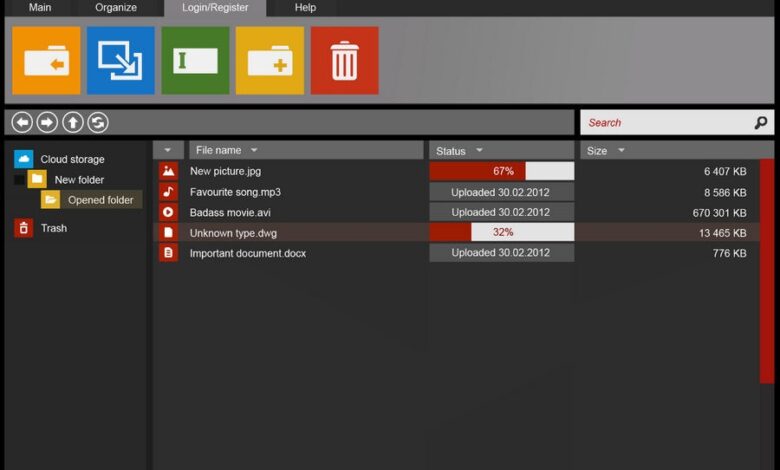Click the green rename tile
Viewport: 780px width, 470px height.
195,60
